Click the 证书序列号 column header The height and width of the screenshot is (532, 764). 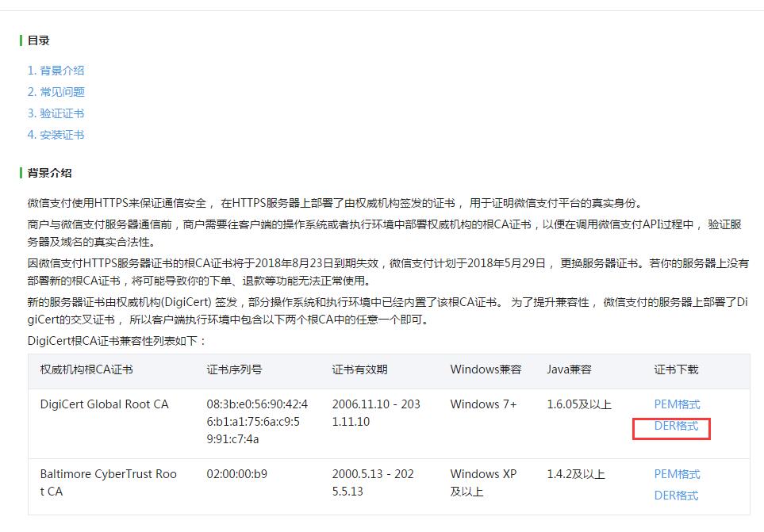click(234, 369)
